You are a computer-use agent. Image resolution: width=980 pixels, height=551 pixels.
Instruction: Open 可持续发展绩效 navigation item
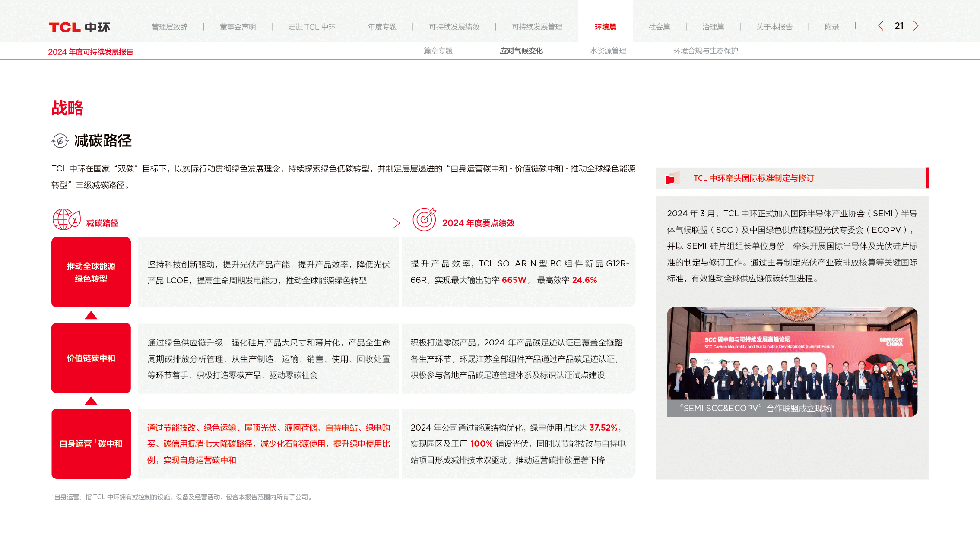pos(454,27)
